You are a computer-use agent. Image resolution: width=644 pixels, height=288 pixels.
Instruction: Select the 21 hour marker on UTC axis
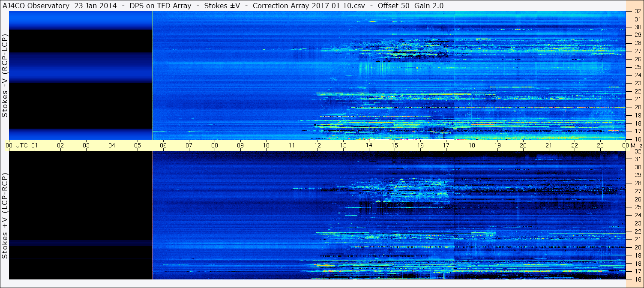[549, 145]
